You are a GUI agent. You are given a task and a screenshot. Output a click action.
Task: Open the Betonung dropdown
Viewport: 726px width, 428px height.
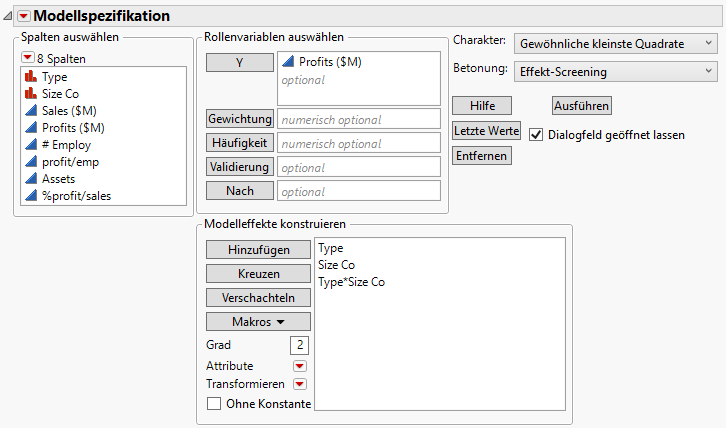tap(615, 71)
